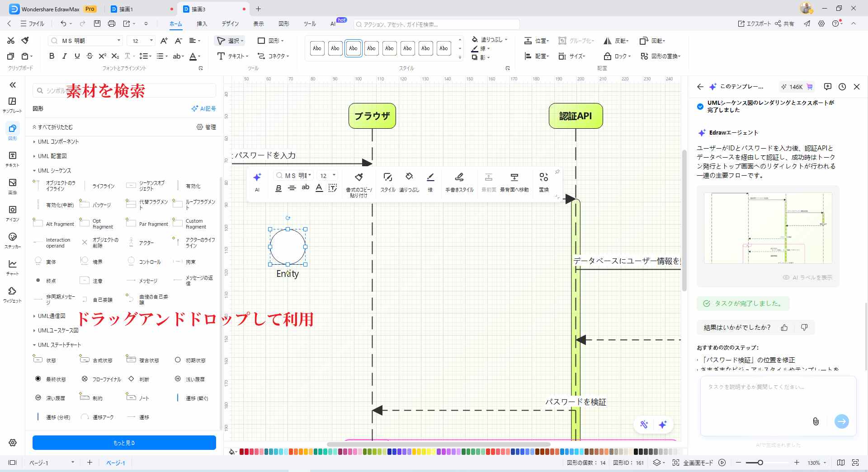
Task: Switch to the 挿入 ribbon tab
Action: [202, 24]
